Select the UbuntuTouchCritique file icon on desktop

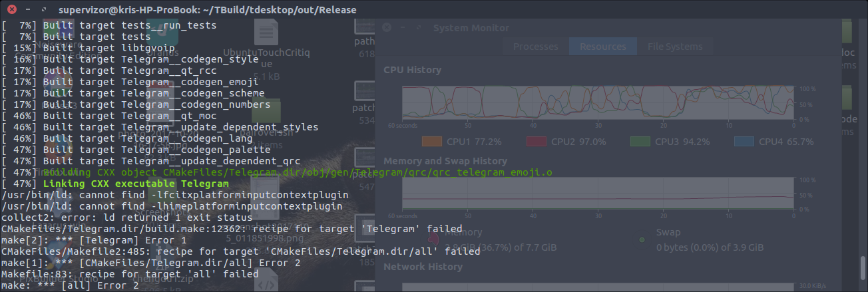pyautogui.click(x=266, y=33)
